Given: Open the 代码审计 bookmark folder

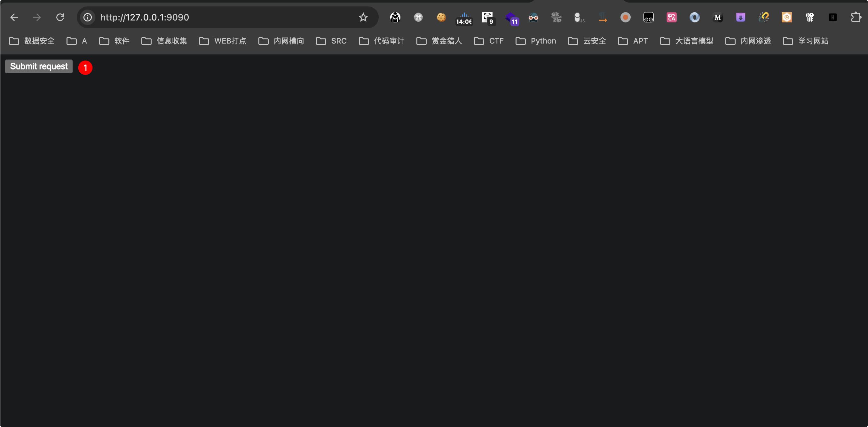Looking at the screenshot, I should pyautogui.click(x=382, y=41).
